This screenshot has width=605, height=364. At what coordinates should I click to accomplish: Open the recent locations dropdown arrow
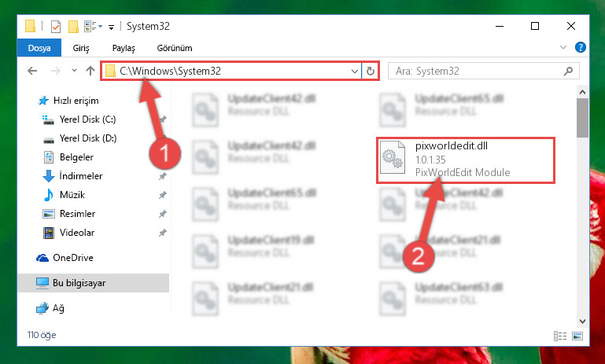[74, 71]
